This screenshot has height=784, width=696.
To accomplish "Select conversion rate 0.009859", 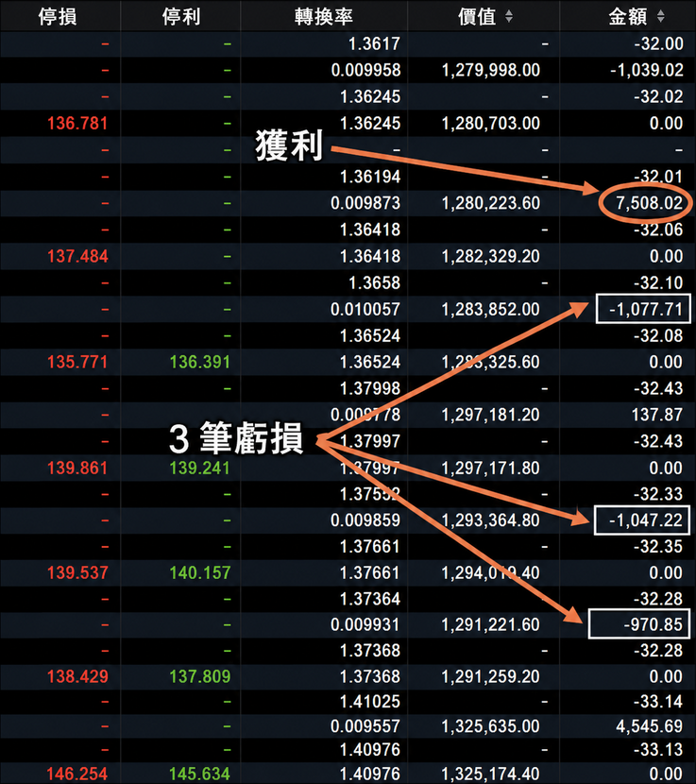I will (365, 520).
